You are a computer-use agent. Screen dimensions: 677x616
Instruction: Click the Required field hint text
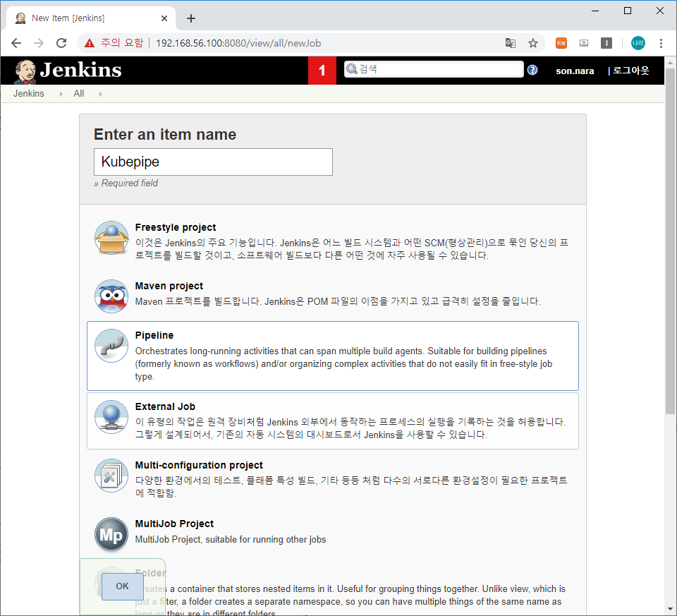[x=126, y=183]
